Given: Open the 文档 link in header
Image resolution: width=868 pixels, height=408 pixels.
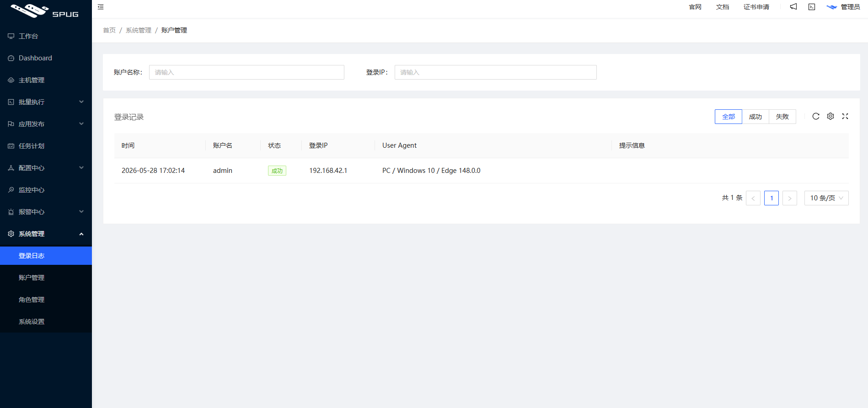Looking at the screenshot, I should (x=723, y=7).
